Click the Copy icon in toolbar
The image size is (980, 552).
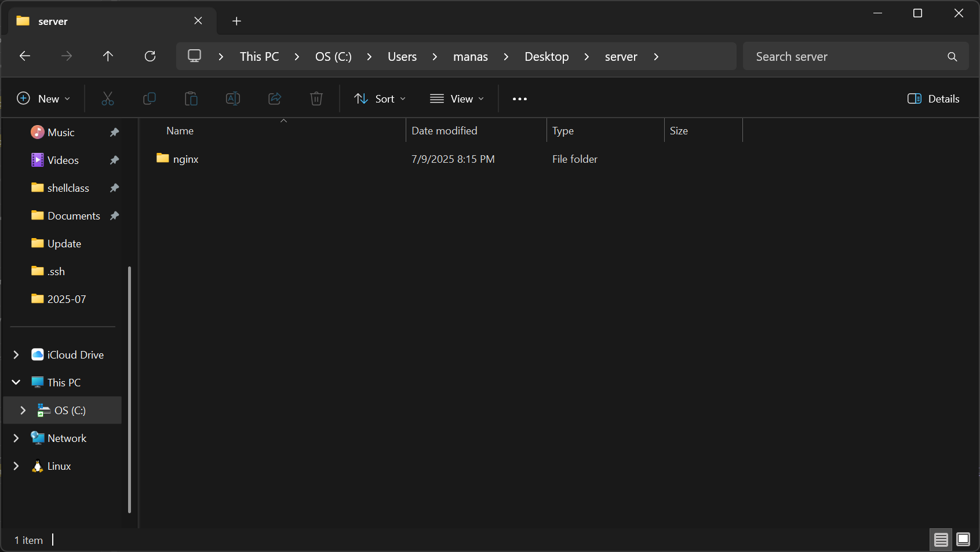pyautogui.click(x=150, y=98)
